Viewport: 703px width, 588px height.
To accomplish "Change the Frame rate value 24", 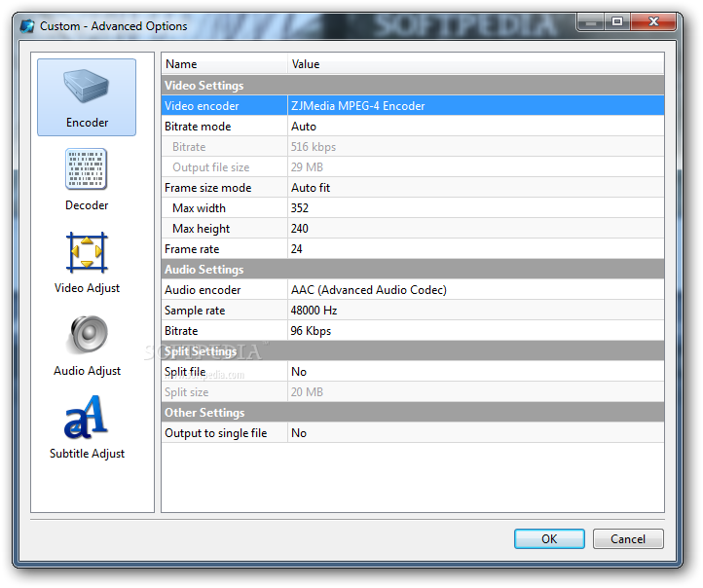I will pyautogui.click(x=476, y=249).
